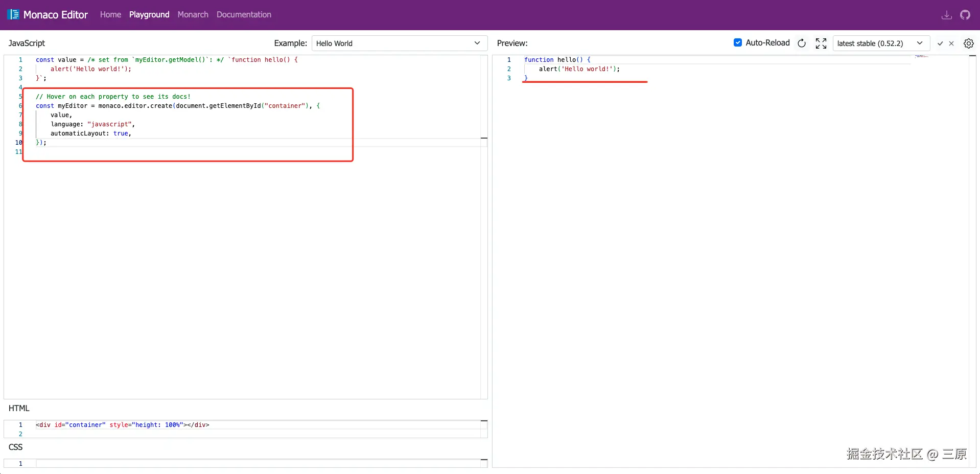Go to the Home page
980x474 pixels.
click(110, 15)
